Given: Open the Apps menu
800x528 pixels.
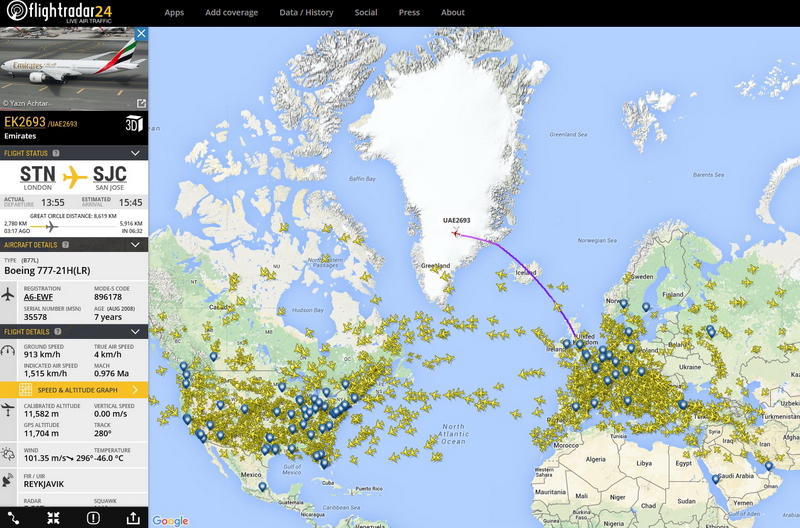Looking at the screenshot, I should click(174, 12).
